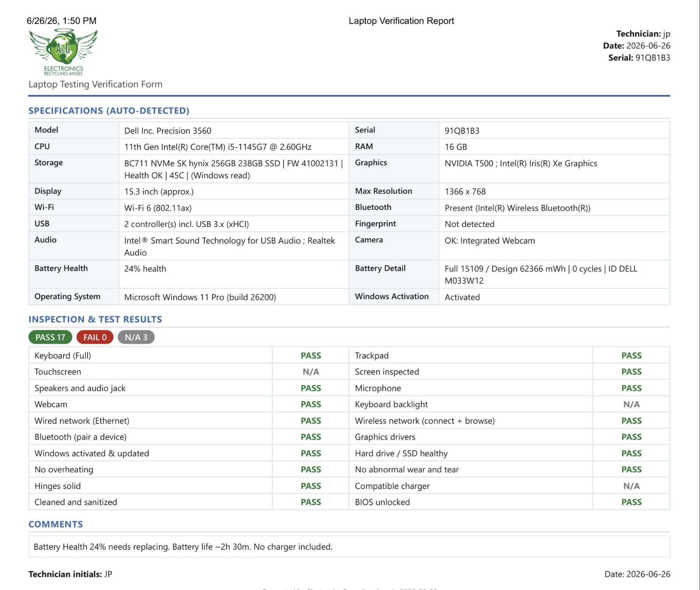
Task: Select the battery health value 24% health
Action: [x=145, y=269]
